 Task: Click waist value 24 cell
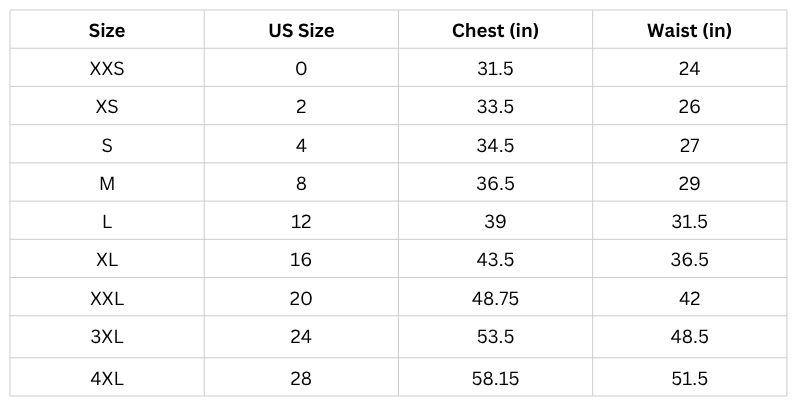689,69
